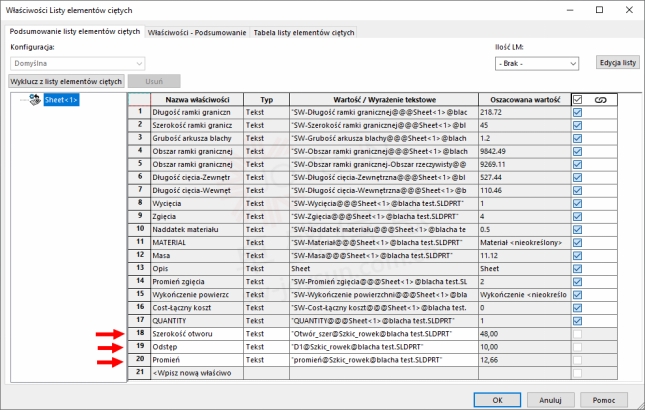Click the estimated value 48,00 cell

tap(525, 334)
